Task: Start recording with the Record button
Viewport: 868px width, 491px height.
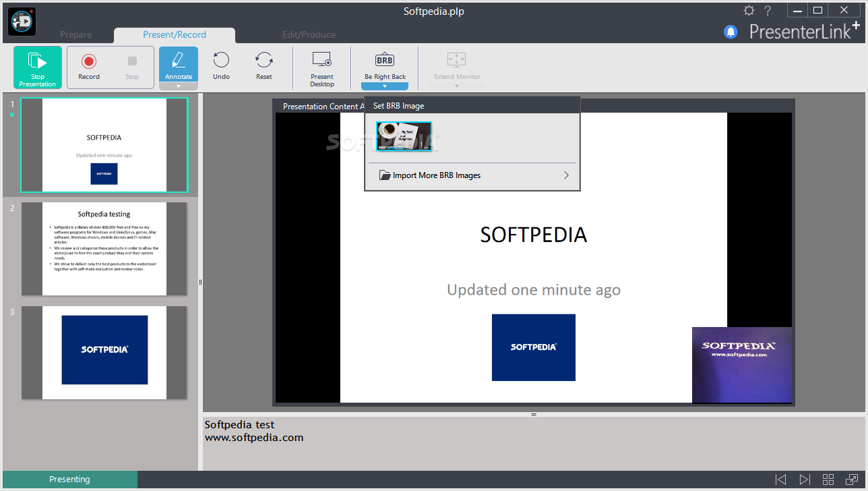Action: coord(89,67)
